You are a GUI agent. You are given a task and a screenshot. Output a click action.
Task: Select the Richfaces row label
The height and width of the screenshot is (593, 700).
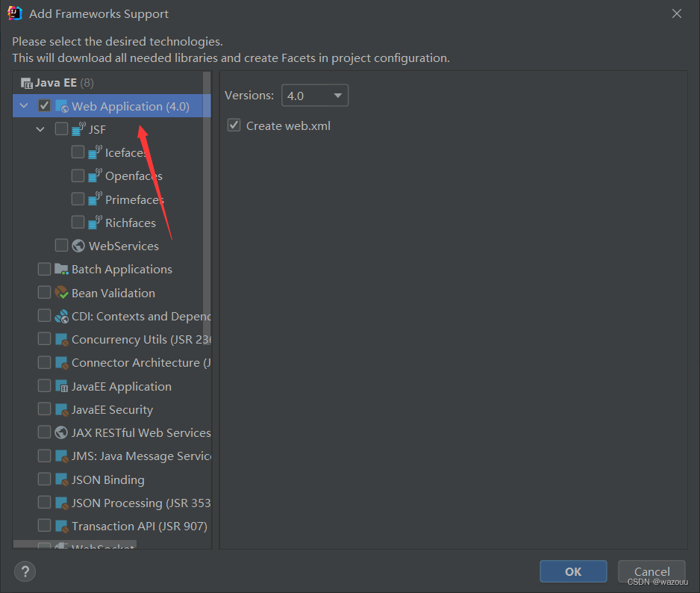point(131,223)
